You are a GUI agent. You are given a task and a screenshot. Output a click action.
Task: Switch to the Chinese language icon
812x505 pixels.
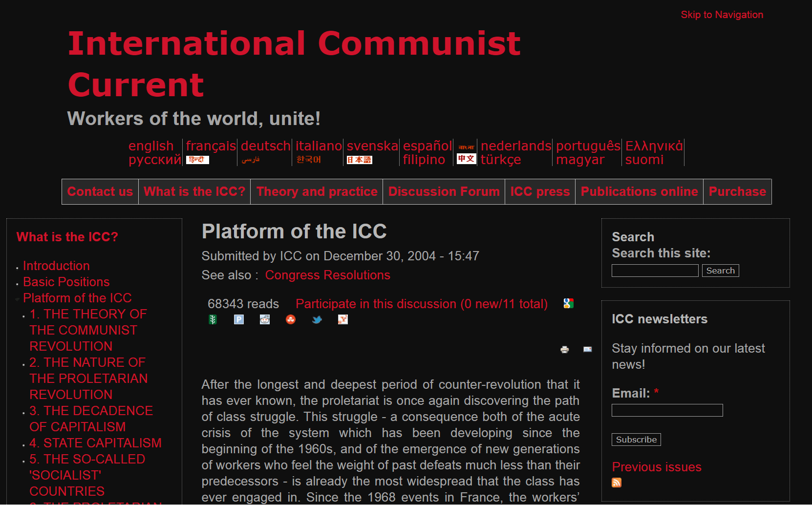467,159
